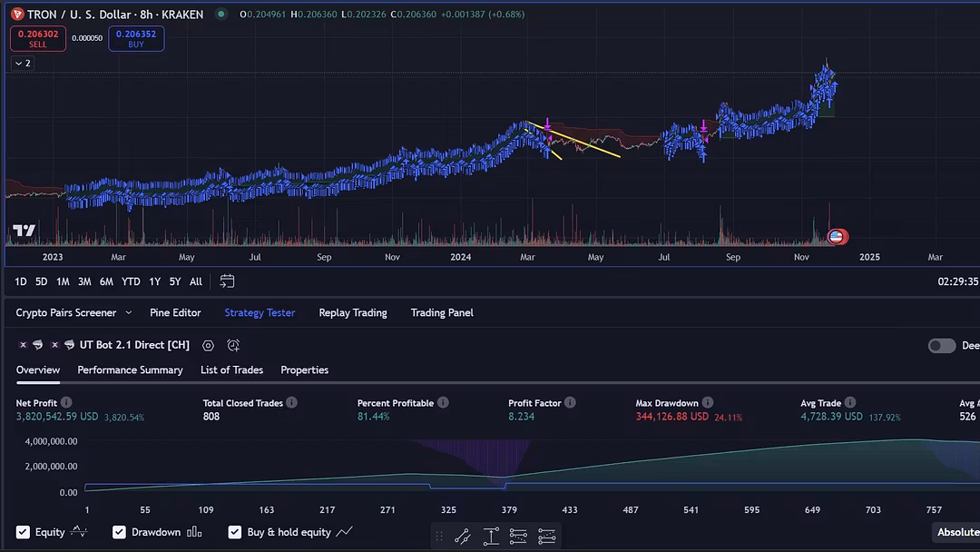Select the trend line drawing tool
Image resolution: width=980 pixels, height=552 pixels.
click(463, 536)
